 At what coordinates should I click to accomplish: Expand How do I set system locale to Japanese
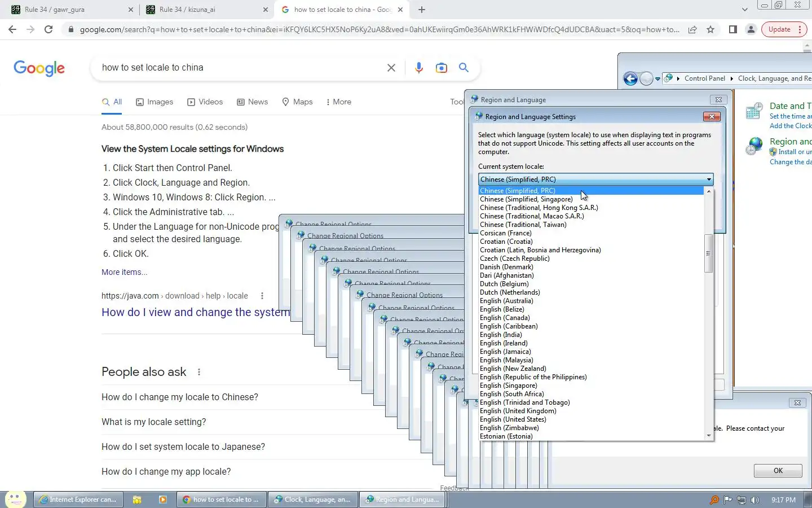183,447
